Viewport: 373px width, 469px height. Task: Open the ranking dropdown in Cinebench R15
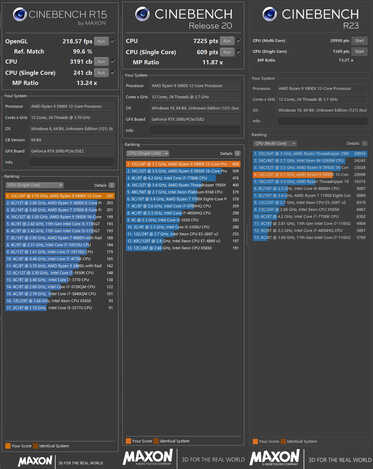[34, 185]
